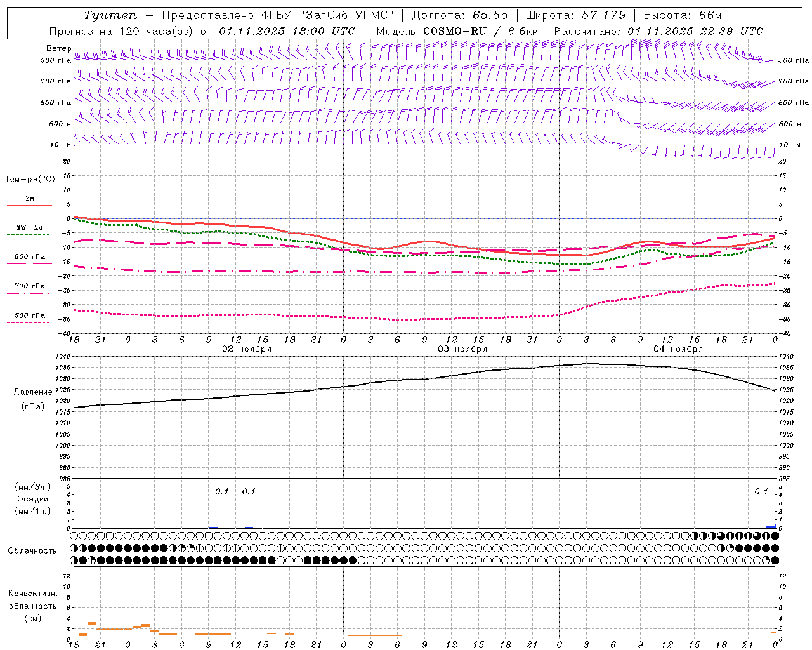The image size is (812, 650).
Task: Click the "Облачность" cloudiness row label
Action: click(32, 550)
